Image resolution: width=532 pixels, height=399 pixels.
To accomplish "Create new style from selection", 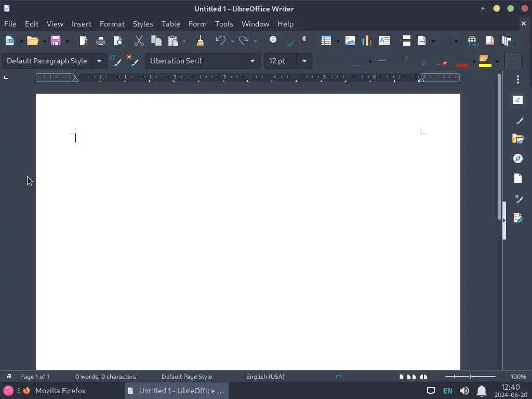I will click(x=132, y=61).
